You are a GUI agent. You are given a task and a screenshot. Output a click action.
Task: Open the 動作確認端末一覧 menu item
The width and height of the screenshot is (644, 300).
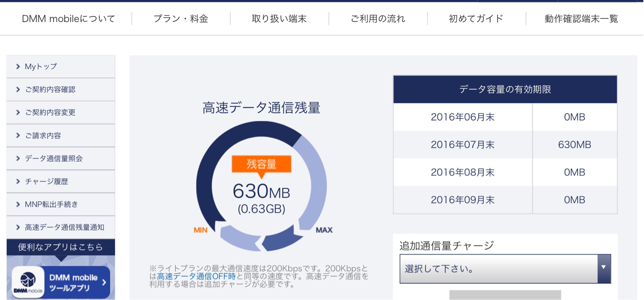[x=581, y=18]
